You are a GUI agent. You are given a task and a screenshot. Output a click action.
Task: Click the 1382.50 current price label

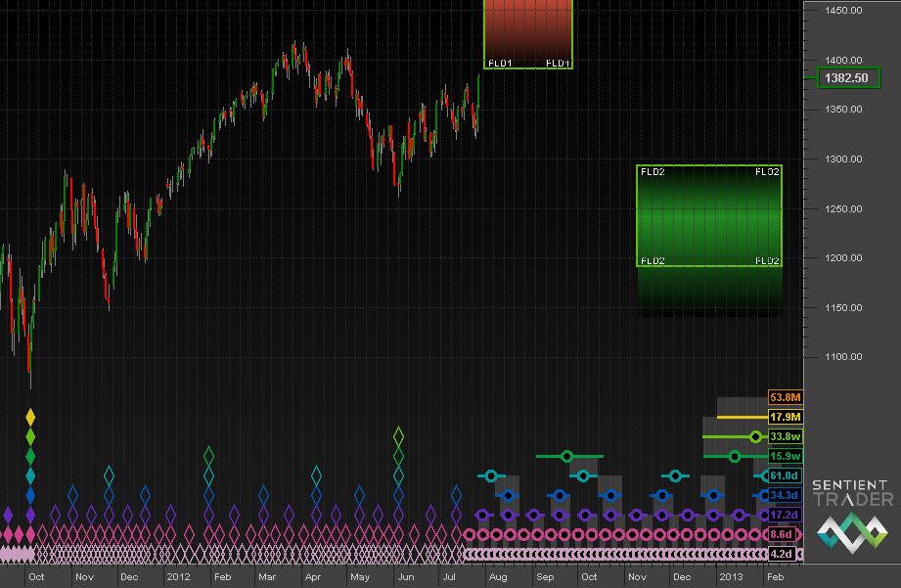[x=847, y=78]
